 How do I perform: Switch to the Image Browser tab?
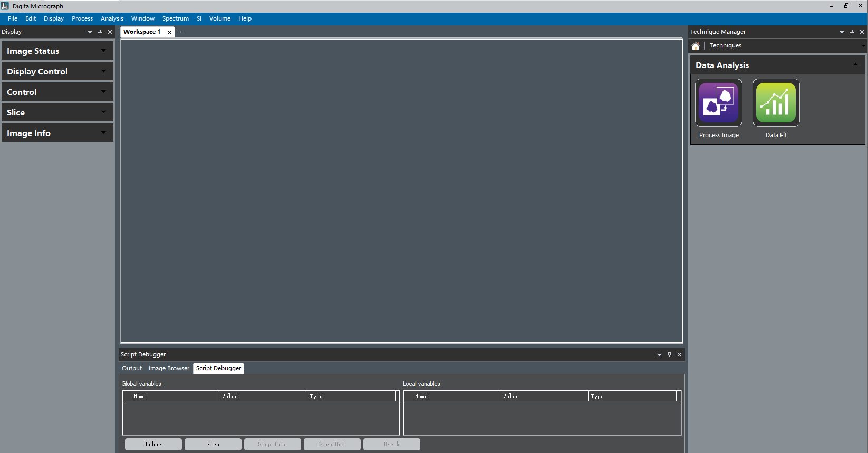(169, 368)
